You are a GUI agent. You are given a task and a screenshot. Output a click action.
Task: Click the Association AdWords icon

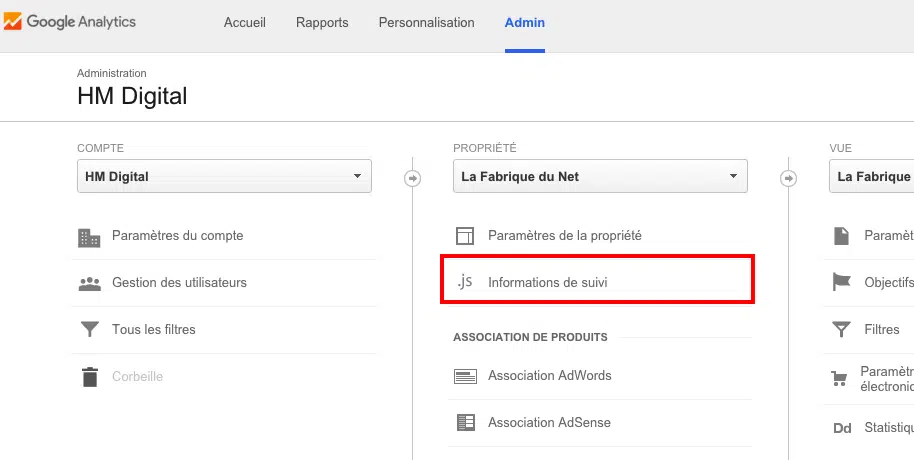coord(465,376)
